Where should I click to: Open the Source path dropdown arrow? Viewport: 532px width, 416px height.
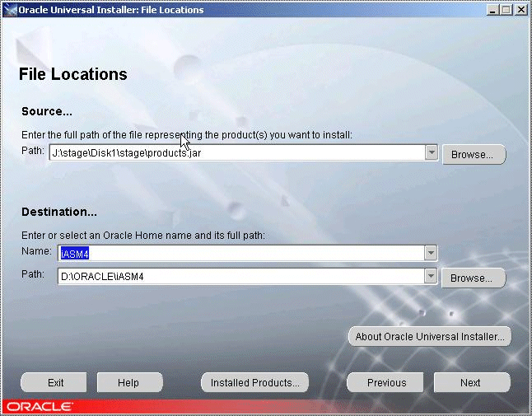[x=432, y=152]
